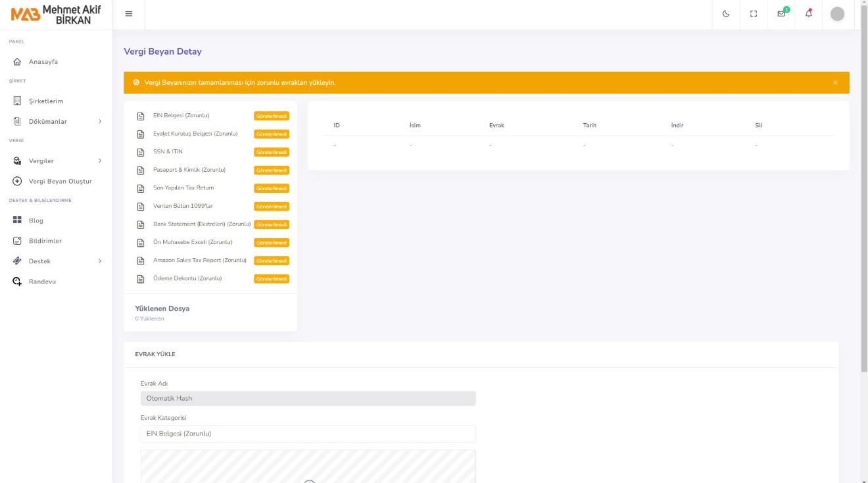Open the messages envelope icon

(x=781, y=14)
